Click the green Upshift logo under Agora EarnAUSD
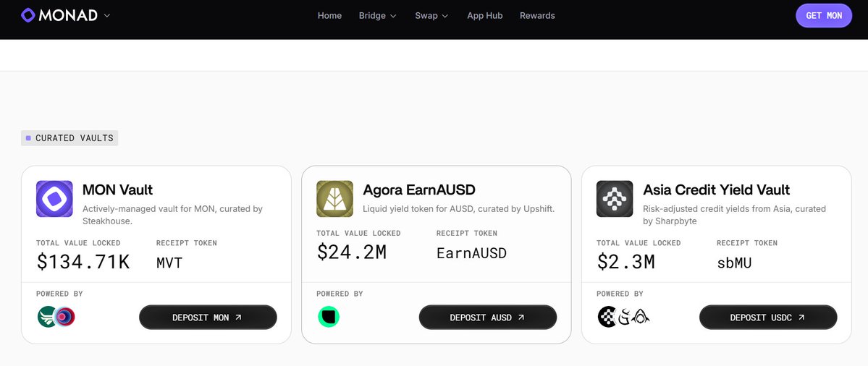 (328, 317)
